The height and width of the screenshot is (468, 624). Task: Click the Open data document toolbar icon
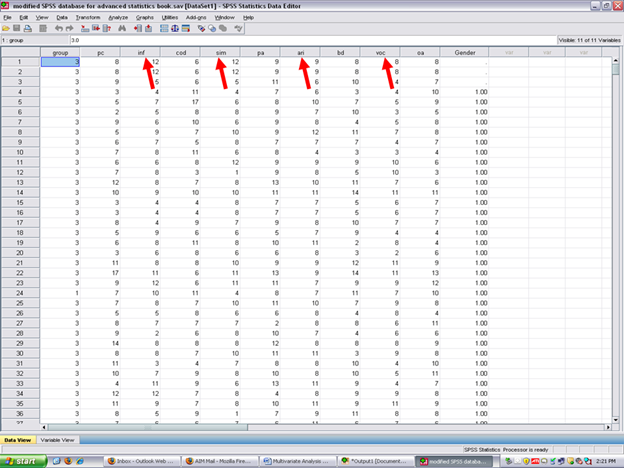[x=7, y=28]
